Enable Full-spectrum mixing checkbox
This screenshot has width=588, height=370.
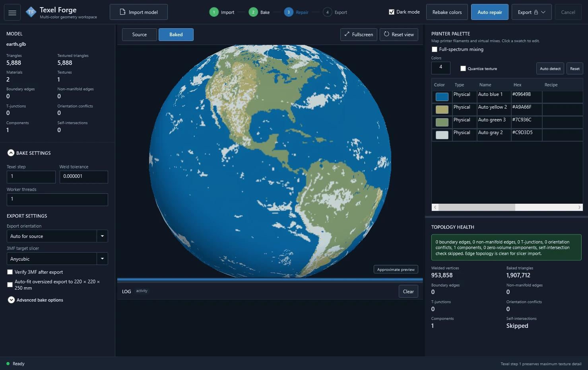point(435,49)
